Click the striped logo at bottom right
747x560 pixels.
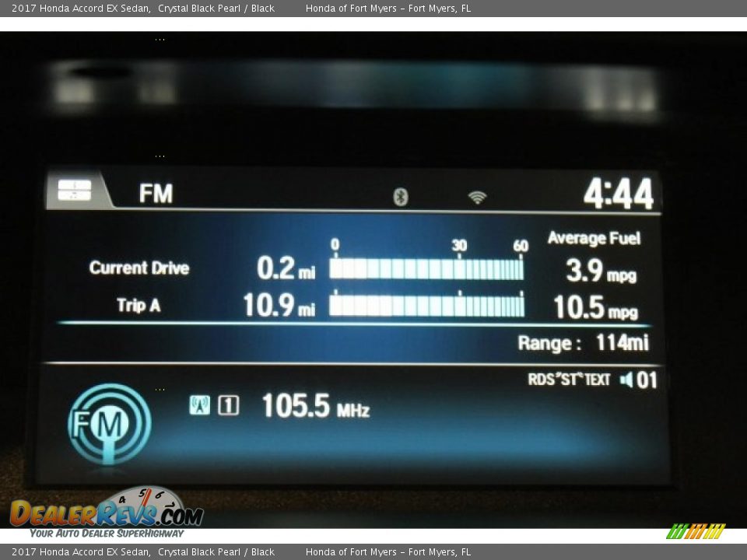(696, 531)
